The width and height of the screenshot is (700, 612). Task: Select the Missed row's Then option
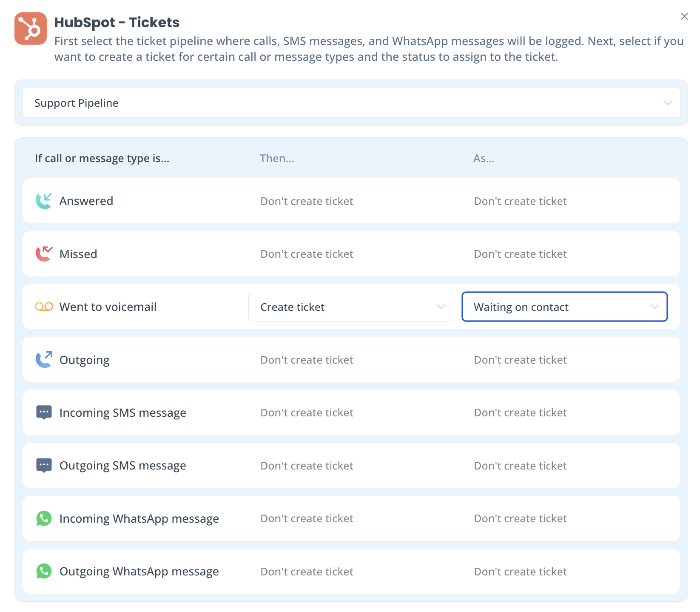[x=307, y=254]
